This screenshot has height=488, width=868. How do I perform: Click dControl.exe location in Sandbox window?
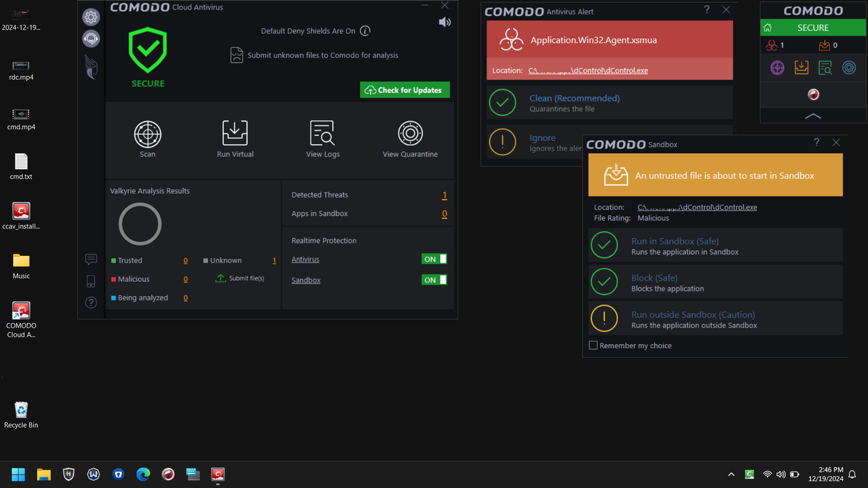pos(697,207)
